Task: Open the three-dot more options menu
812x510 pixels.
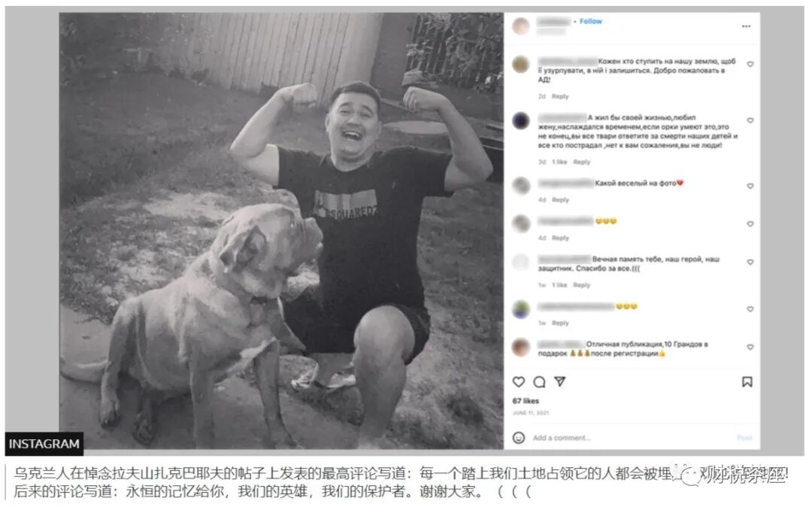Action: click(746, 26)
